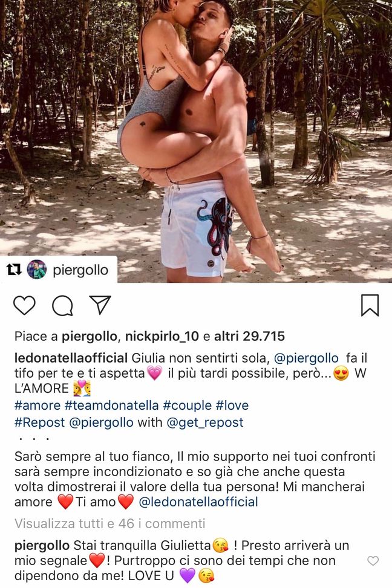Tap the @get_repost mention
392x588 pixels.
[x=204, y=422]
